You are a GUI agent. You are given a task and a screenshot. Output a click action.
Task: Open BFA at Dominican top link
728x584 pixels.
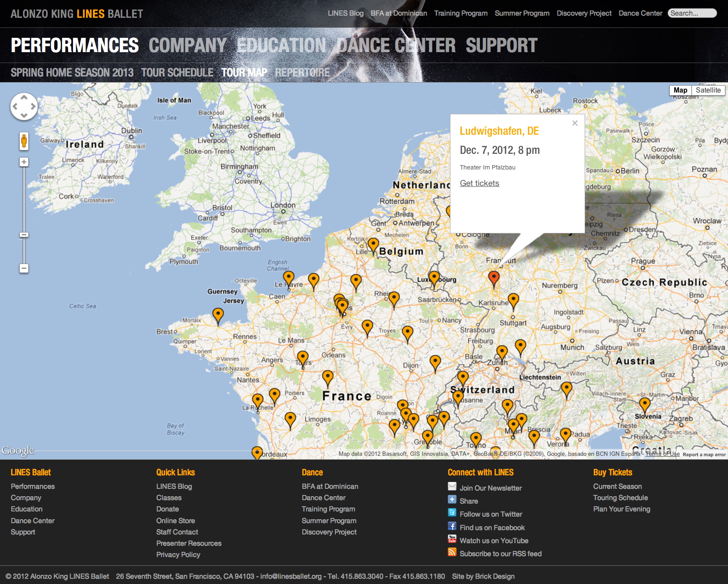click(x=399, y=13)
